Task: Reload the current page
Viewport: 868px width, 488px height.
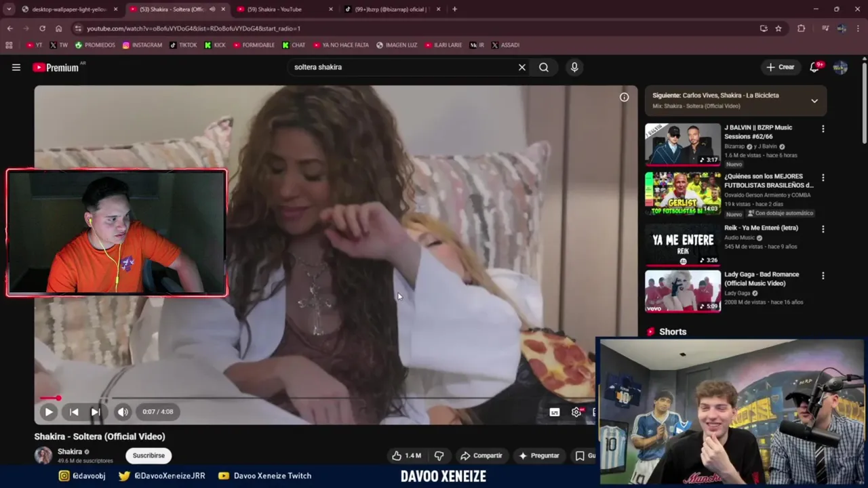Action: [42, 28]
